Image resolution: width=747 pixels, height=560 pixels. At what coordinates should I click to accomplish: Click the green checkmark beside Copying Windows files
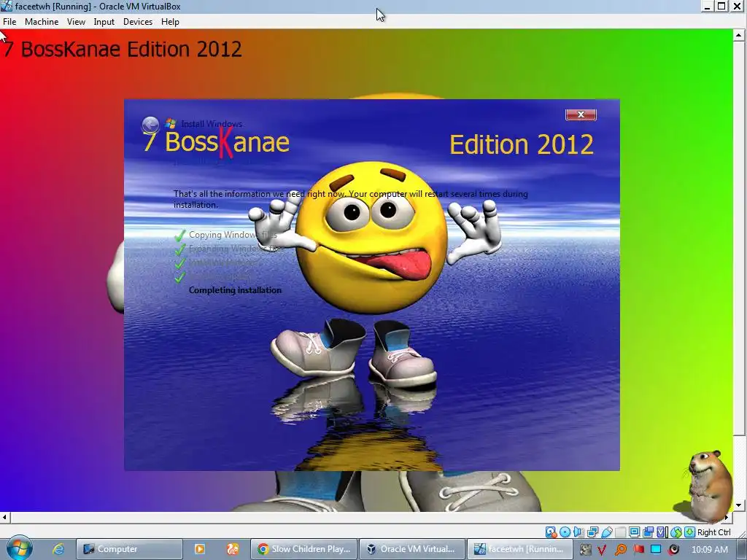[x=179, y=236]
